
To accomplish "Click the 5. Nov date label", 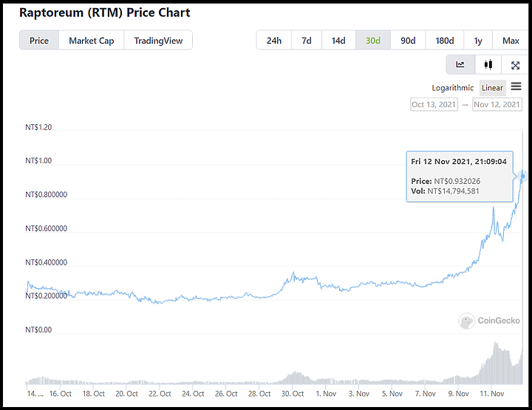I will click(392, 394).
